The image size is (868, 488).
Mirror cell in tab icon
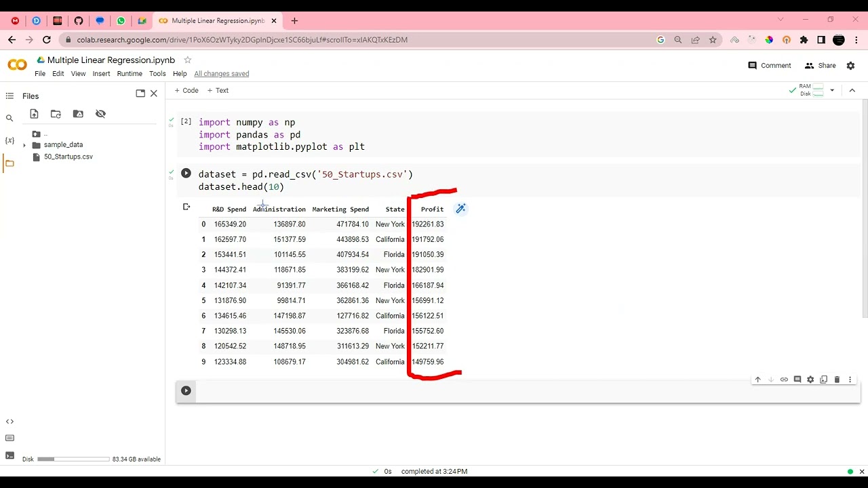click(823, 380)
